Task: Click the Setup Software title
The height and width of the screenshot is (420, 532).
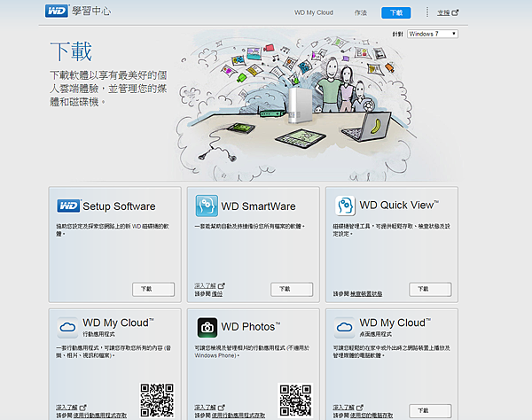Action: [x=119, y=206]
